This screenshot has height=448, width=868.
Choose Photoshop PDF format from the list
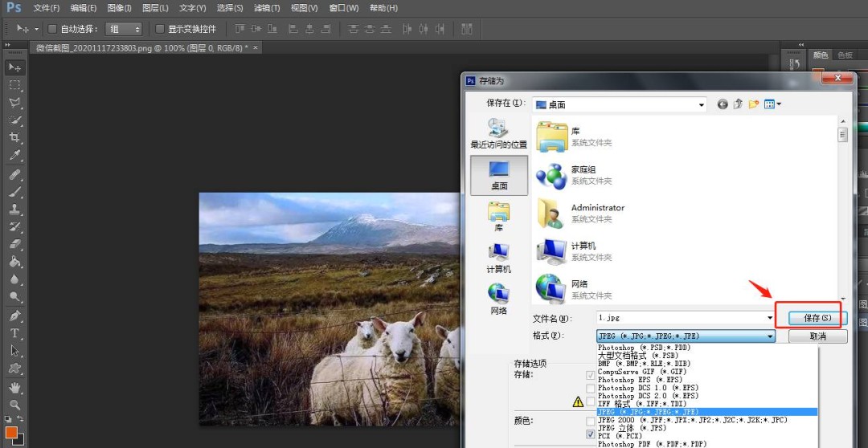(650, 444)
